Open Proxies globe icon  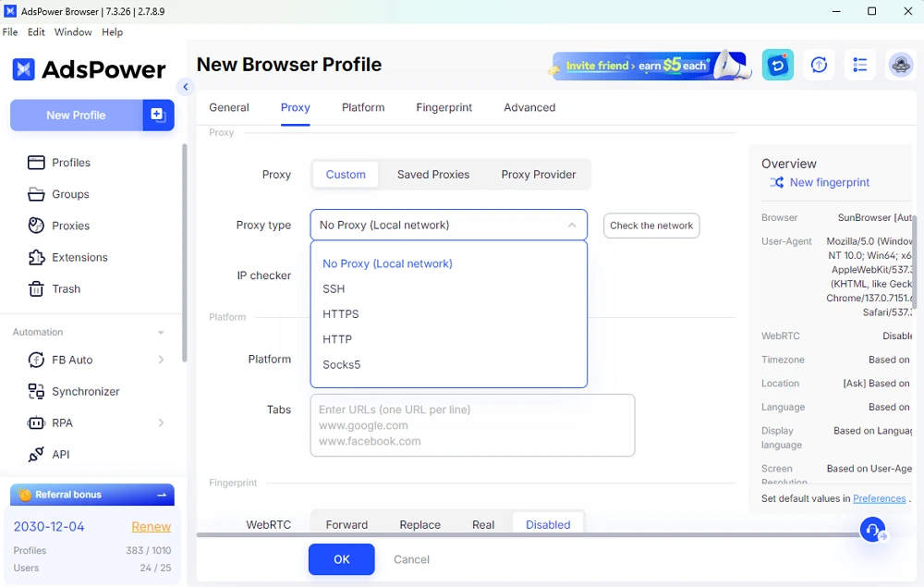[36, 226]
